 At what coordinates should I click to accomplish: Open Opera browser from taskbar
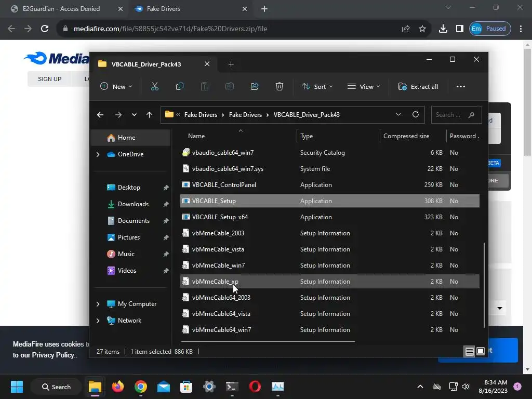[x=255, y=387]
